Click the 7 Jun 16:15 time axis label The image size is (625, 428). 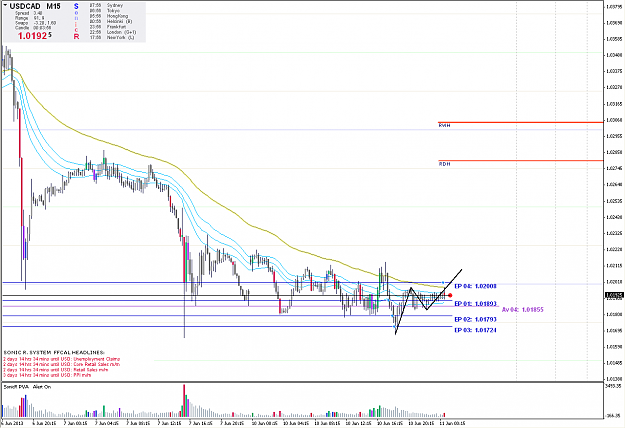200,423
